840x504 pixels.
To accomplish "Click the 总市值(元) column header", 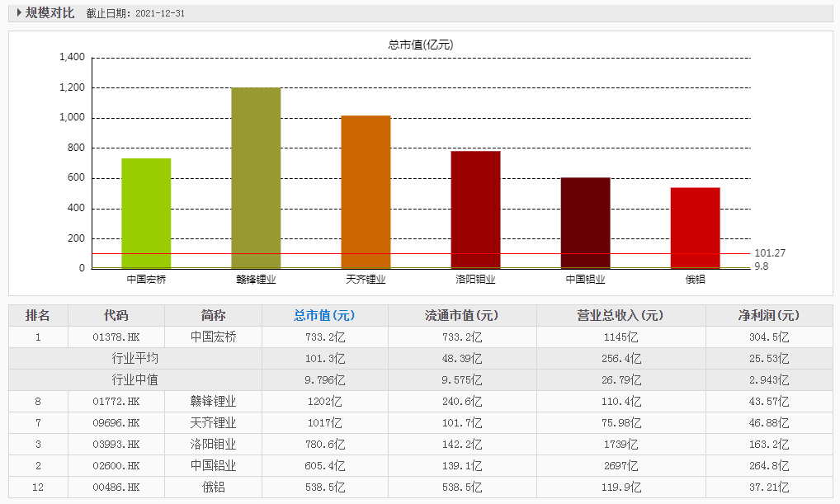I will pyautogui.click(x=324, y=315).
